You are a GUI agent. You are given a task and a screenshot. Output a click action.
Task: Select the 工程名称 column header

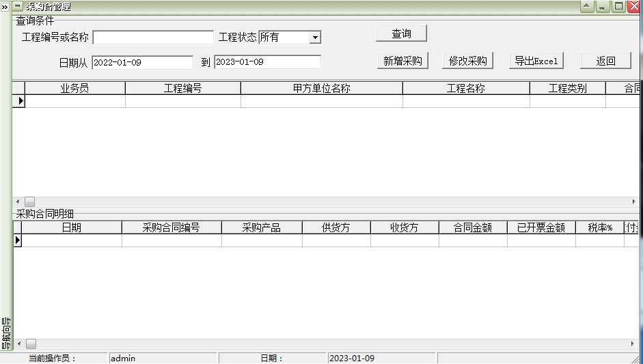[x=466, y=88]
